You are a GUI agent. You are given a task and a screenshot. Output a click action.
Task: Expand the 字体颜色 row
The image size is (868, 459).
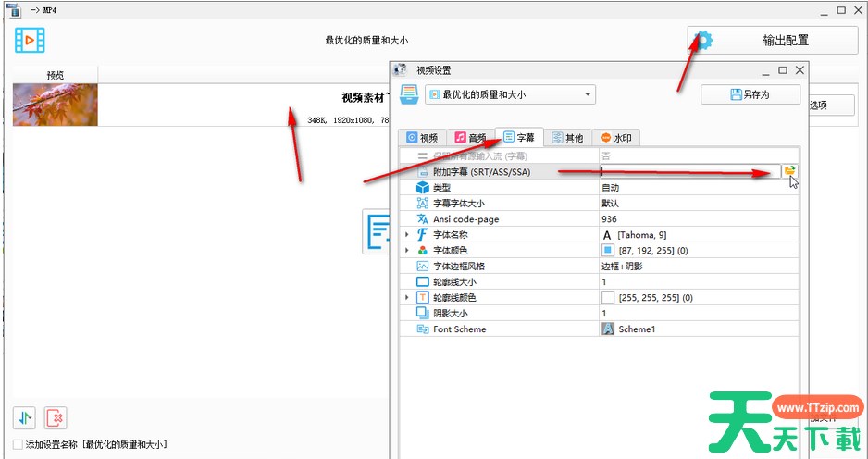click(407, 250)
